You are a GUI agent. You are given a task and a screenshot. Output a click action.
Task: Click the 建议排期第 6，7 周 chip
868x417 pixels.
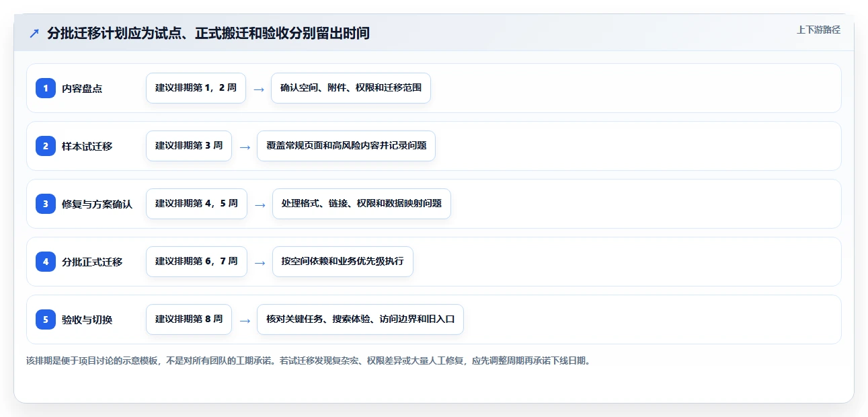pyautogui.click(x=196, y=262)
